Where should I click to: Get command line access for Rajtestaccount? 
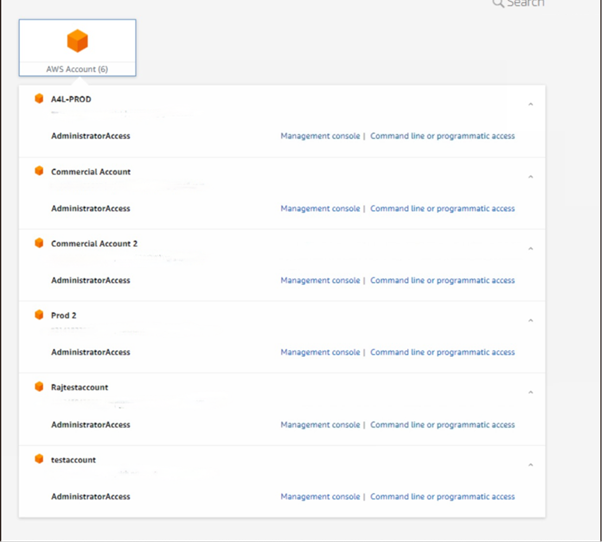(442, 425)
